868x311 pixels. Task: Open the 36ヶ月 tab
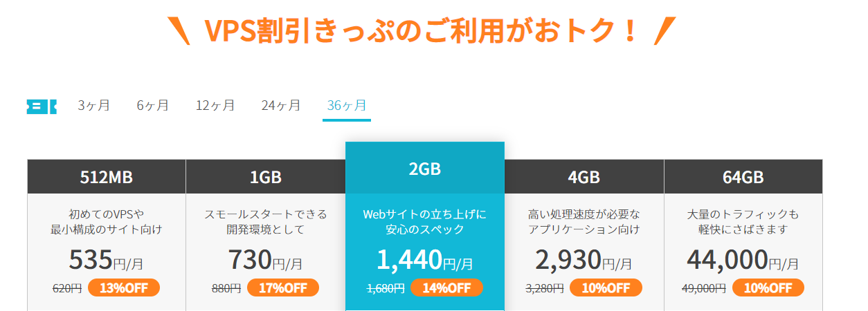coord(347,106)
